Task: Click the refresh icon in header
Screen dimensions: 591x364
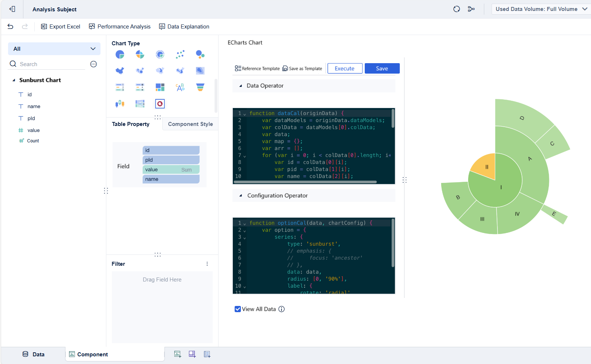Action: 456,9
